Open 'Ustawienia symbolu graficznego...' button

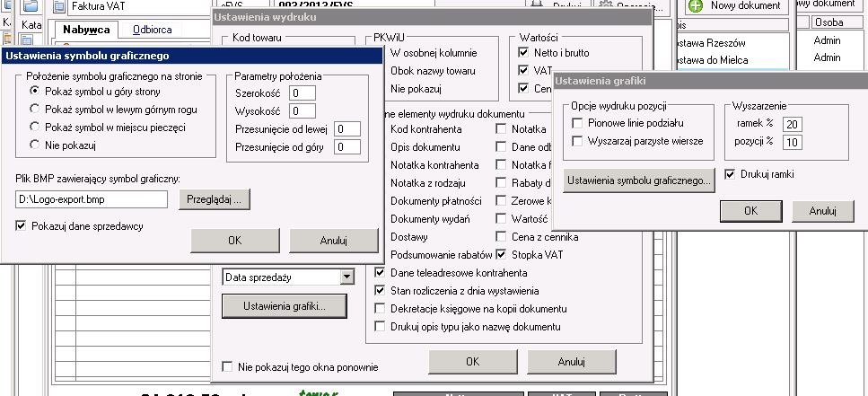[x=639, y=180]
